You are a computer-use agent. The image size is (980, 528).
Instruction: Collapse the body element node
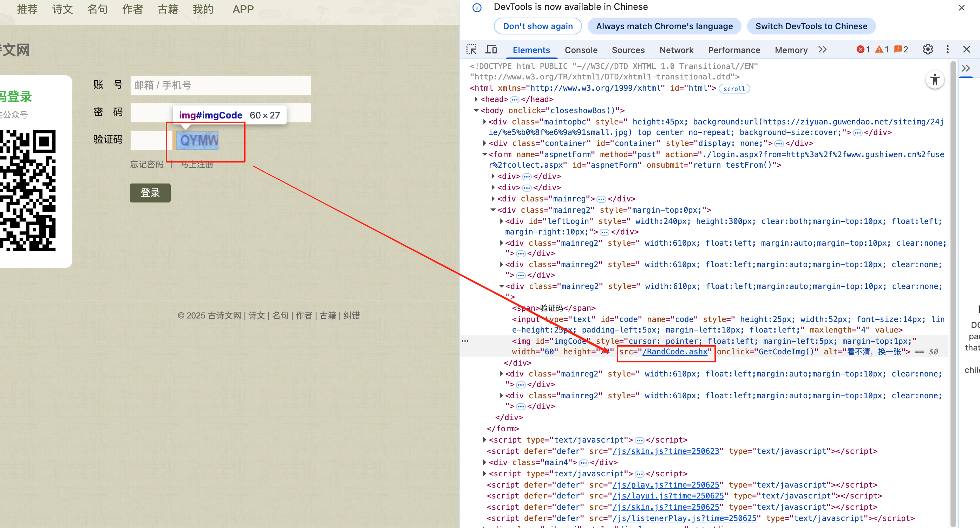pyautogui.click(x=476, y=110)
